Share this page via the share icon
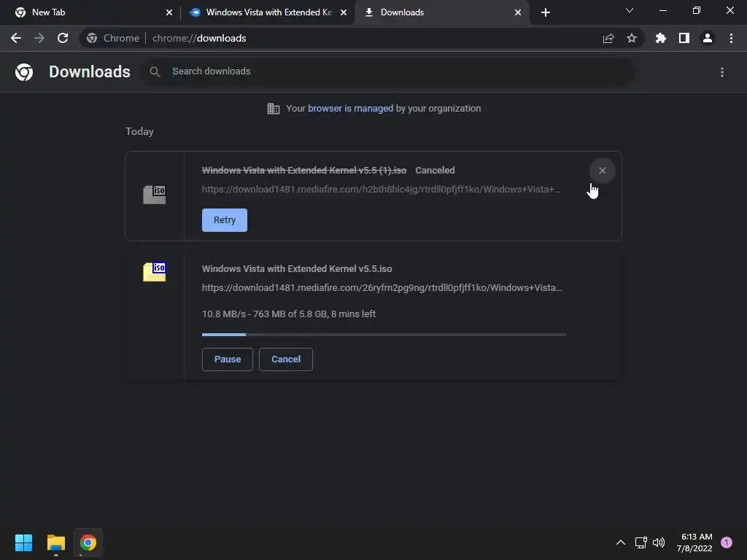The width and height of the screenshot is (747, 560). pos(608,38)
